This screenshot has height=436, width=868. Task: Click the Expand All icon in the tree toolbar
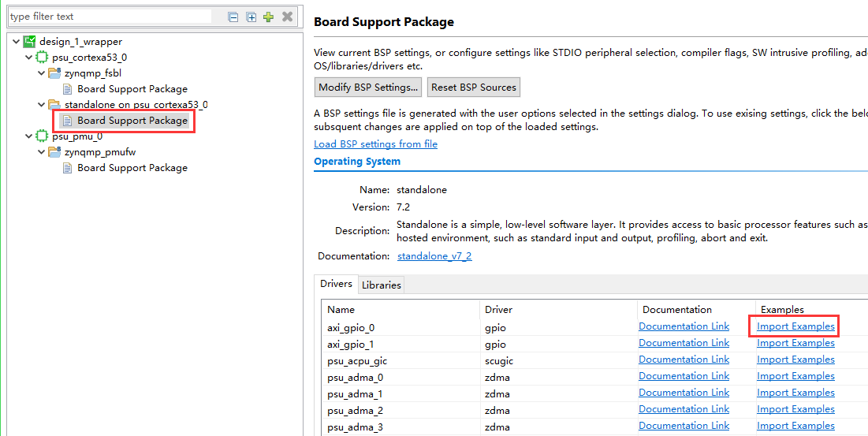click(x=251, y=17)
